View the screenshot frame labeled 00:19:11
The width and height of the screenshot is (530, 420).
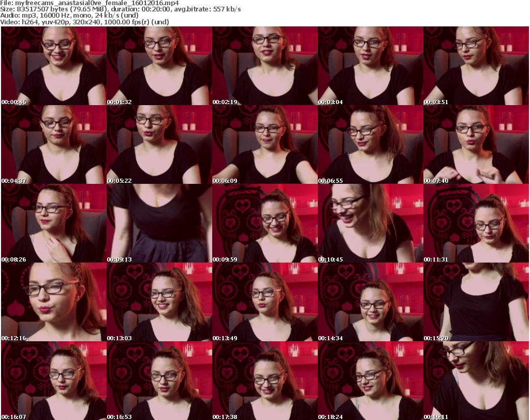tap(476, 381)
